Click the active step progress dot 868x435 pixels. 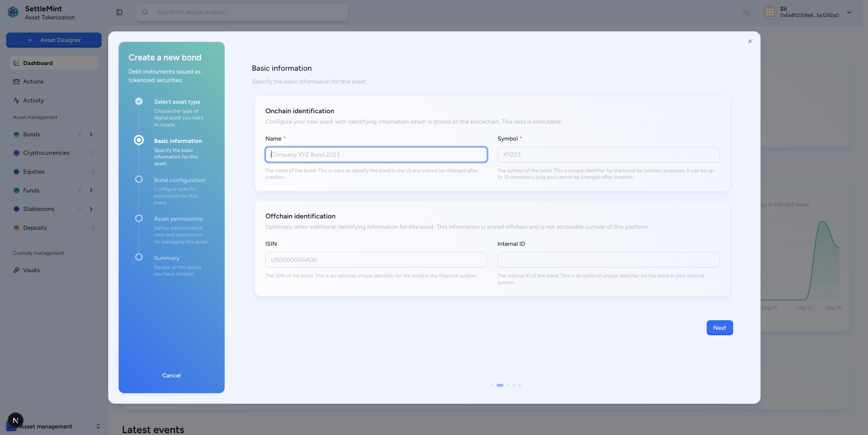coord(500,385)
